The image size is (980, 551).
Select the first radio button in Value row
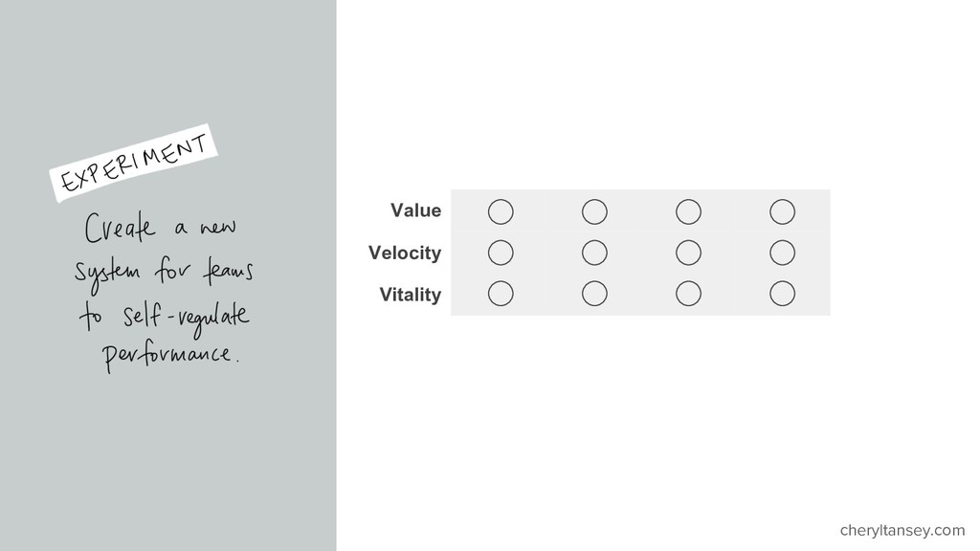click(501, 211)
